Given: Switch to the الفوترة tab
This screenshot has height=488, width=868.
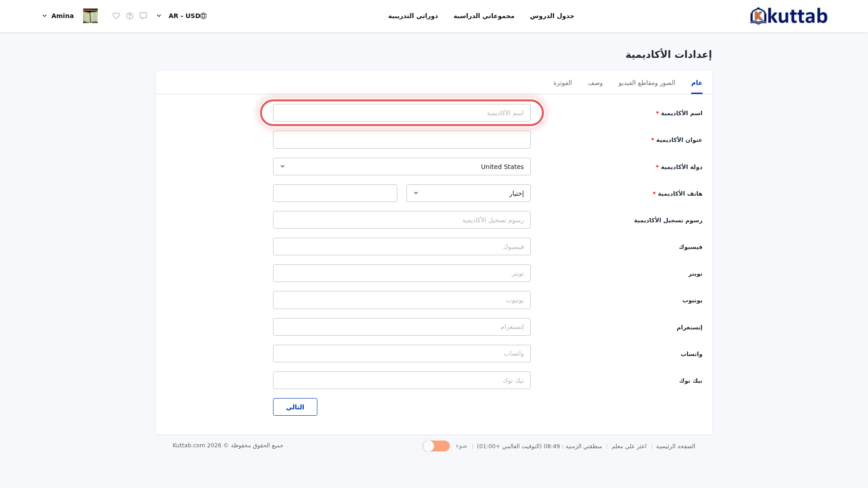Looking at the screenshot, I should [x=563, y=83].
